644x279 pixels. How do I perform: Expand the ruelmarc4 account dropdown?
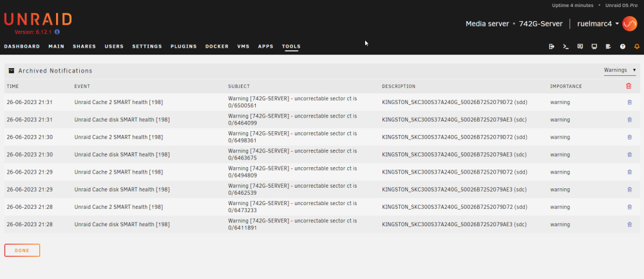tap(598, 24)
